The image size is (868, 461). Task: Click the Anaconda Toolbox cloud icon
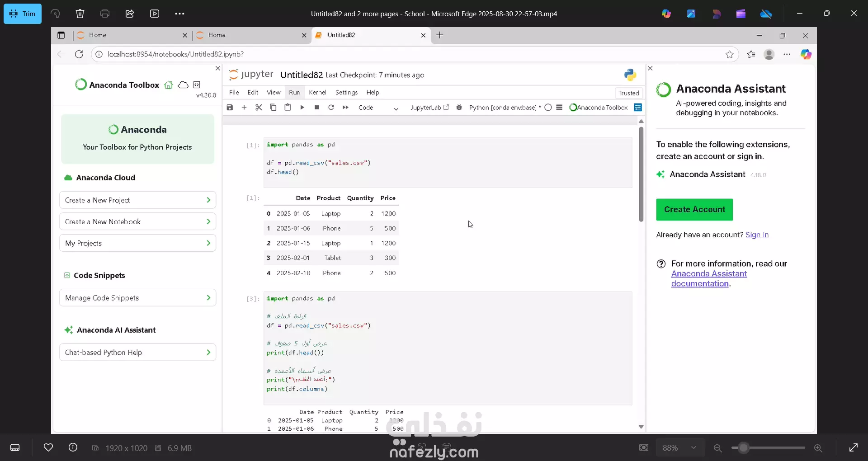coord(183,85)
